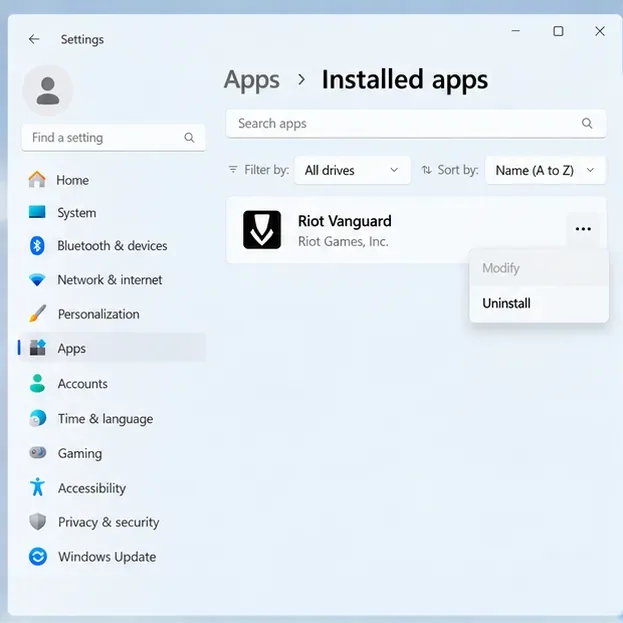This screenshot has height=623, width=623.
Task: Click the Riot Games, Inc. publisher text
Action: click(x=343, y=241)
